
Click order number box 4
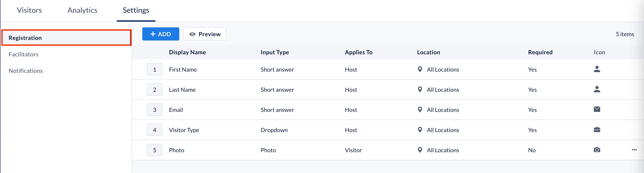[x=154, y=130]
